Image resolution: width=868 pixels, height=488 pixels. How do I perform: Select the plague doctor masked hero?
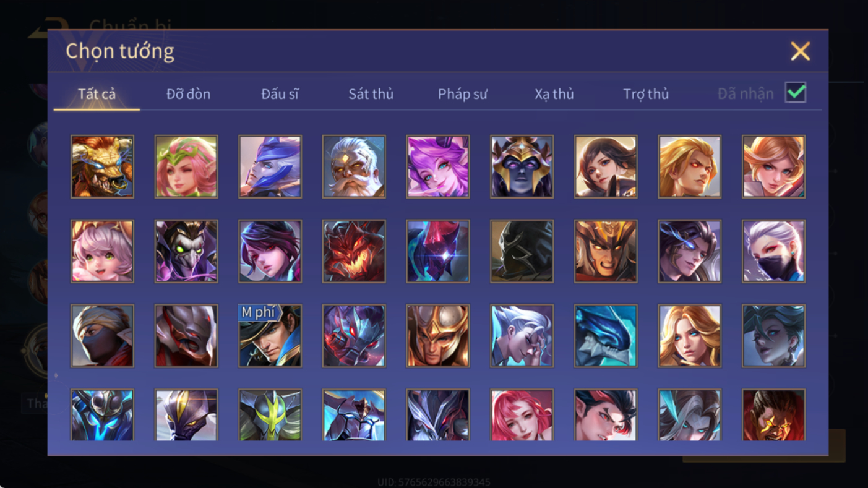click(x=186, y=251)
